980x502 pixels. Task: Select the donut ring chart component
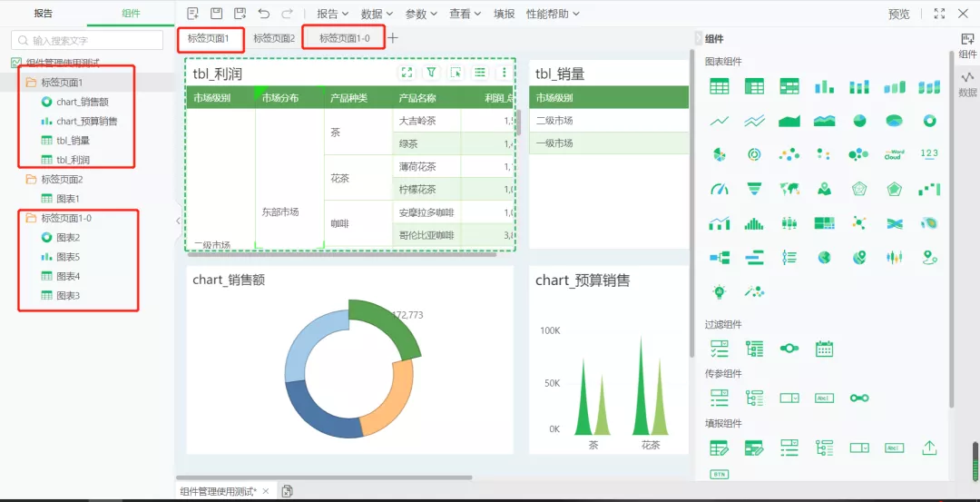pyautogui.click(x=929, y=121)
